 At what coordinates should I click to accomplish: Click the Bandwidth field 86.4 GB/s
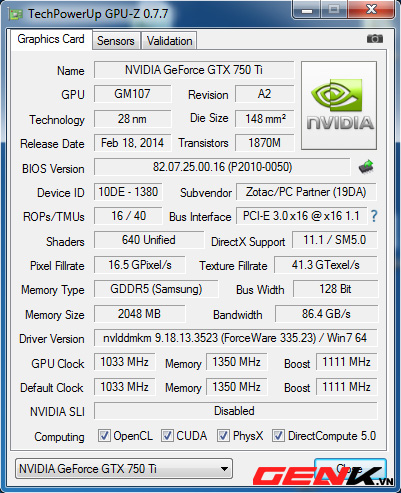[x=326, y=314]
